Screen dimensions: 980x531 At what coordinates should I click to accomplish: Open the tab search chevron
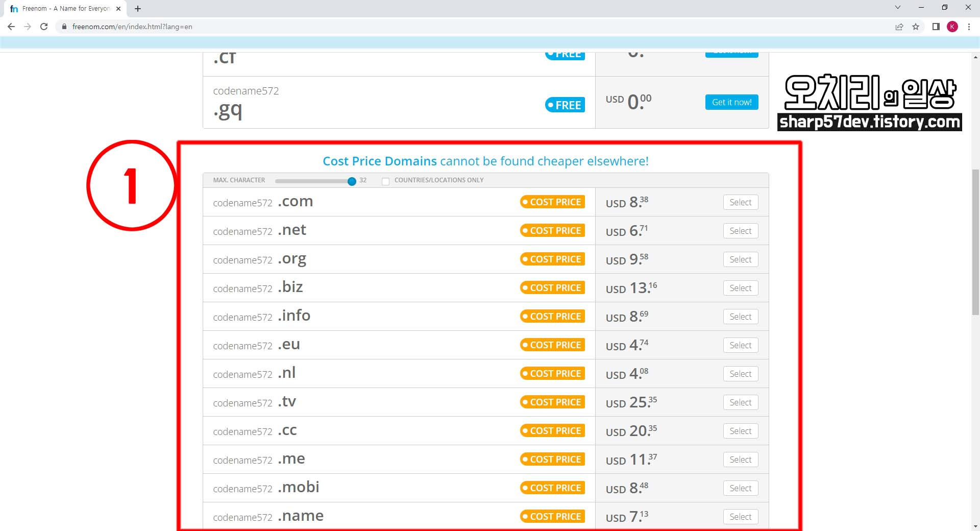[x=898, y=7]
